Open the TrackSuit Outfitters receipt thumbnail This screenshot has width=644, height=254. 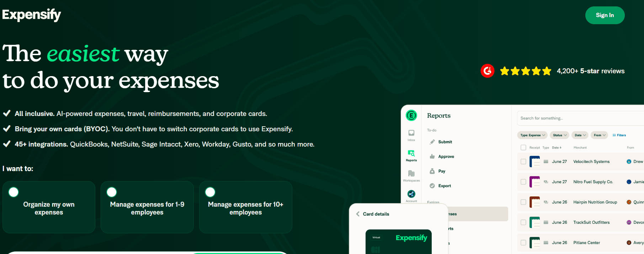coord(534,222)
